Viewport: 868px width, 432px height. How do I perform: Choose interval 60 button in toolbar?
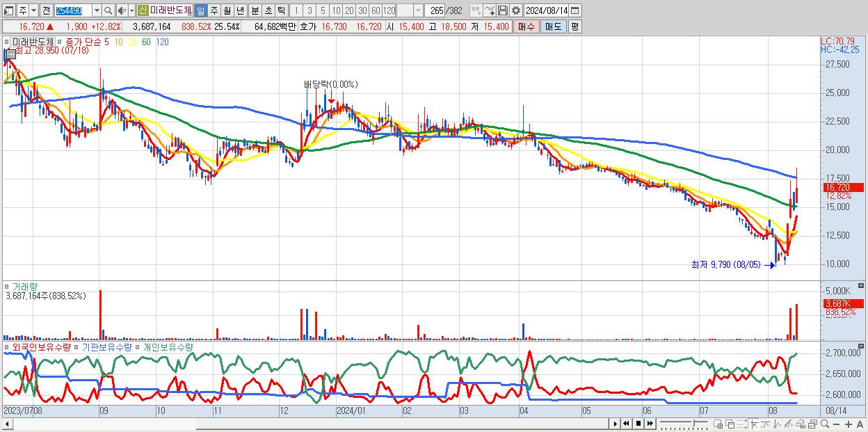pos(376,10)
